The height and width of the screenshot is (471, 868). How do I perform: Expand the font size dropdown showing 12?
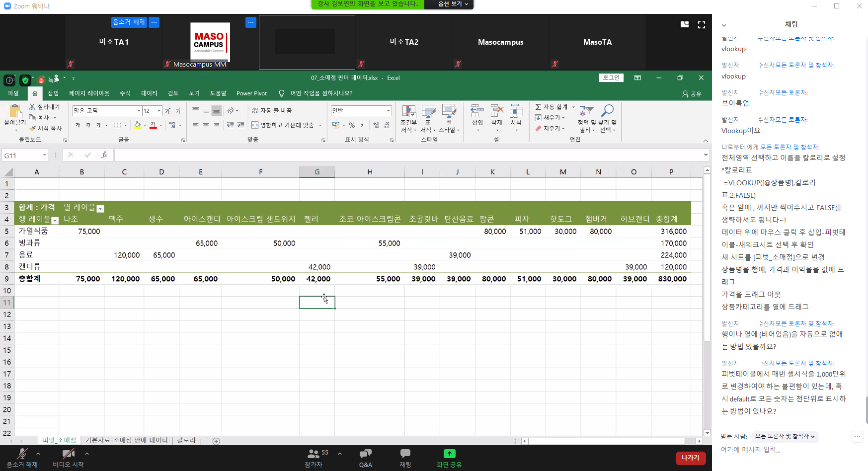tap(159, 111)
